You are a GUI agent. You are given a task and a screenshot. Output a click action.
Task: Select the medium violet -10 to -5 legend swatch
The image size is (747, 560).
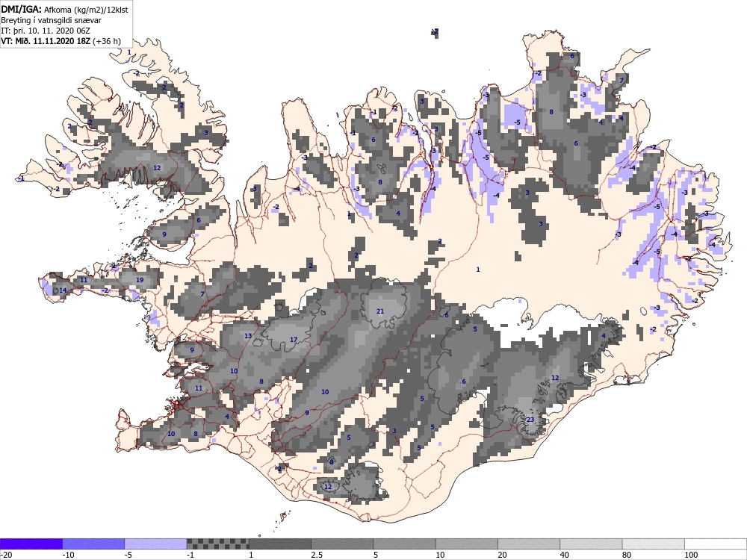tap(94, 544)
